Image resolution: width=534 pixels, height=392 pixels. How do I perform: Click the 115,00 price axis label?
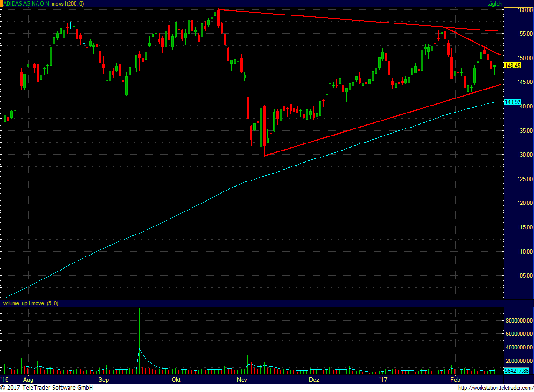click(x=525, y=227)
